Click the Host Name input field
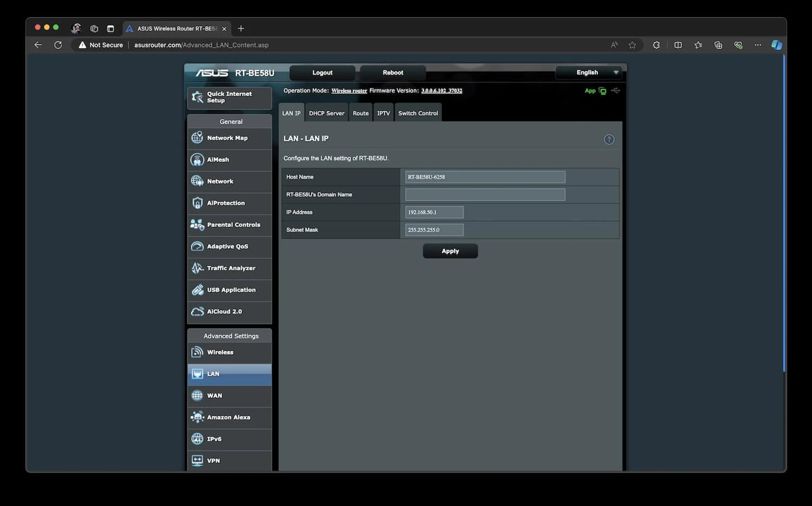The height and width of the screenshot is (506, 812). [x=485, y=177]
